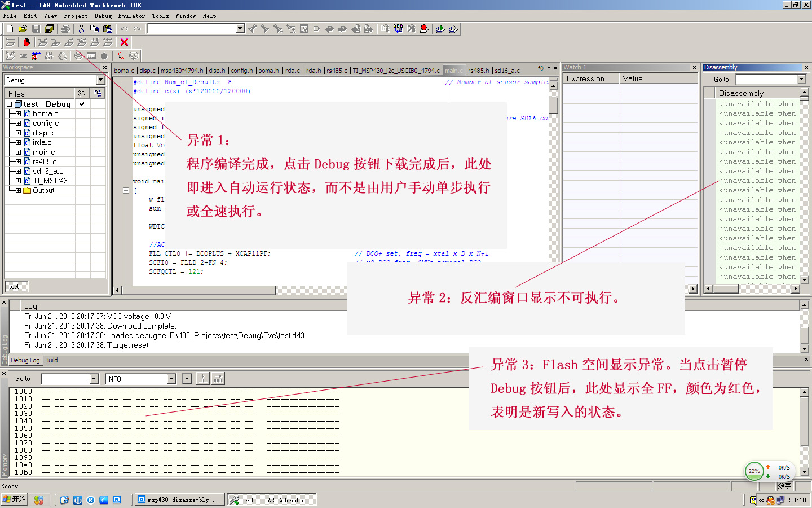The image size is (812, 508).
Task: Click the Step Into icon
Action: [56, 42]
